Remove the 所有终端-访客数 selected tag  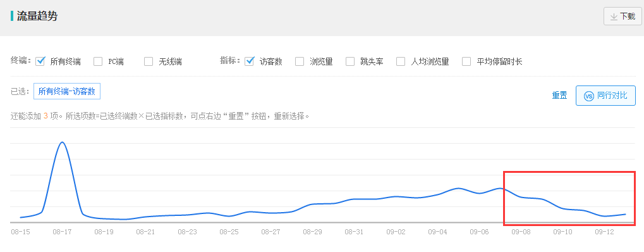click(67, 91)
